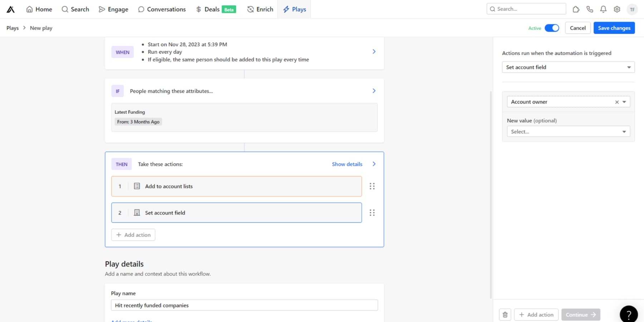Click the Play name input field
This screenshot has width=644, height=322.
tap(244, 305)
